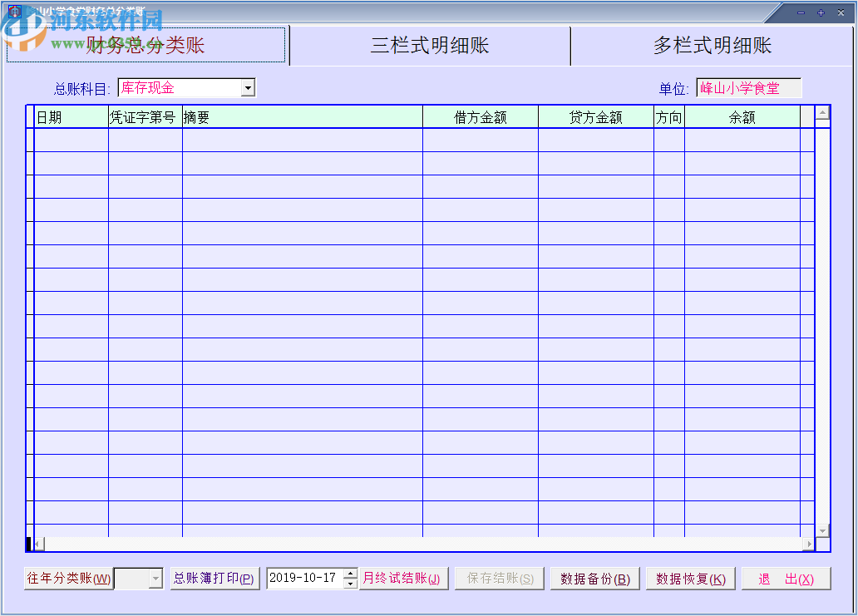858x616 pixels.
Task: Switch to the 三栏式明细账 tab
Action: (x=429, y=46)
